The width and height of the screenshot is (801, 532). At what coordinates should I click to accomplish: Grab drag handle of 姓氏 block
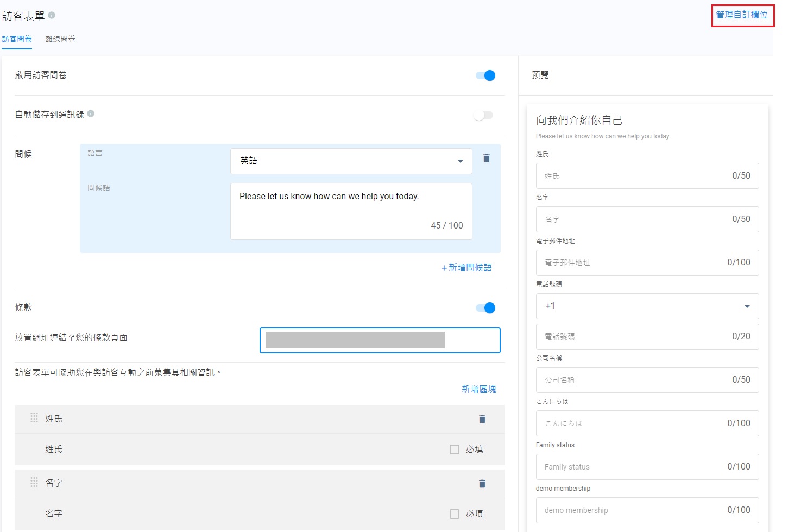34,417
